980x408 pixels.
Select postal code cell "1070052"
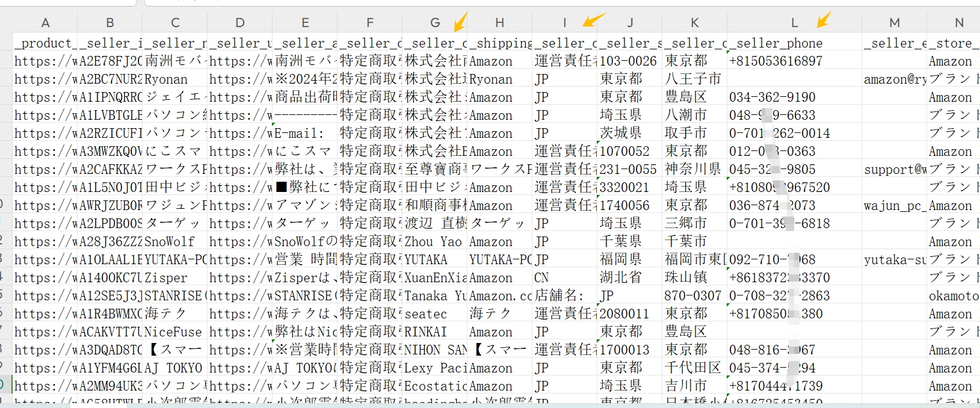click(630, 151)
